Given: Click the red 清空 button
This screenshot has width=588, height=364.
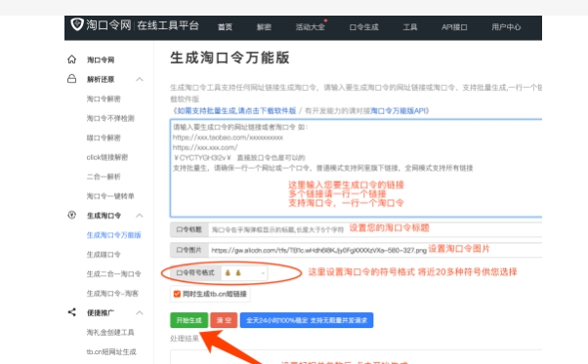Looking at the screenshot, I should click(x=224, y=320).
